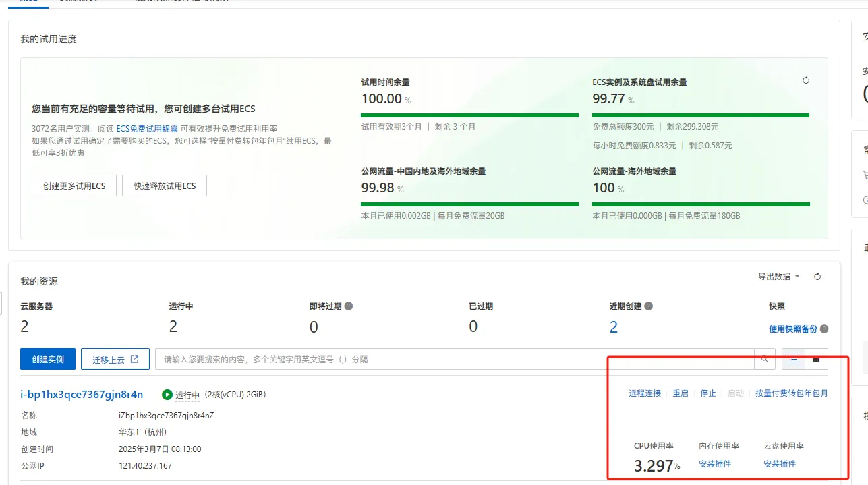Click the help icon next to 近期创建
Image resolution: width=868 pixels, height=485 pixels.
click(x=648, y=306)
